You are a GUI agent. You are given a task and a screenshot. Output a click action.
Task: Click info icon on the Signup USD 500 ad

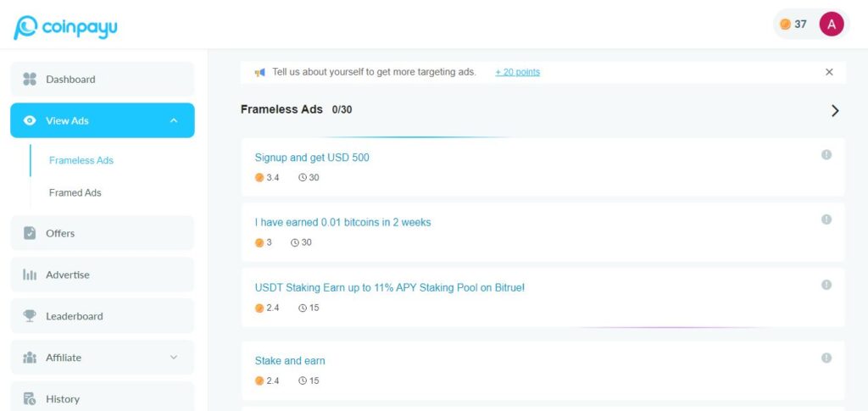pyautogui.click(x=826, y=154)
